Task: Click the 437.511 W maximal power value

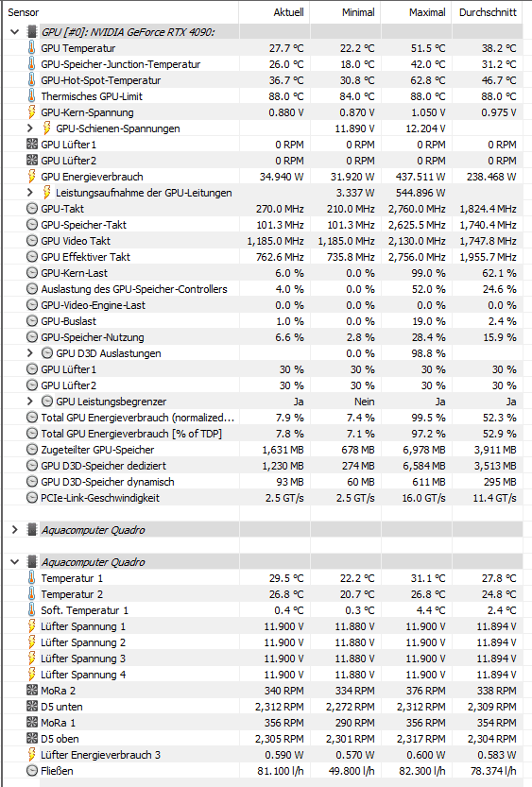Action: 420,177
